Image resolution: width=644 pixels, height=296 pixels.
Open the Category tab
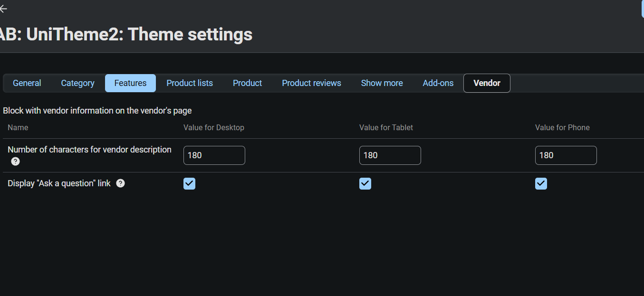tap(77, 83)
